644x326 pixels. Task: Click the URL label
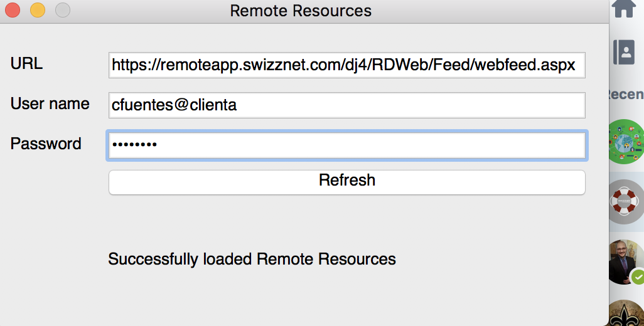tap(27, 63)
